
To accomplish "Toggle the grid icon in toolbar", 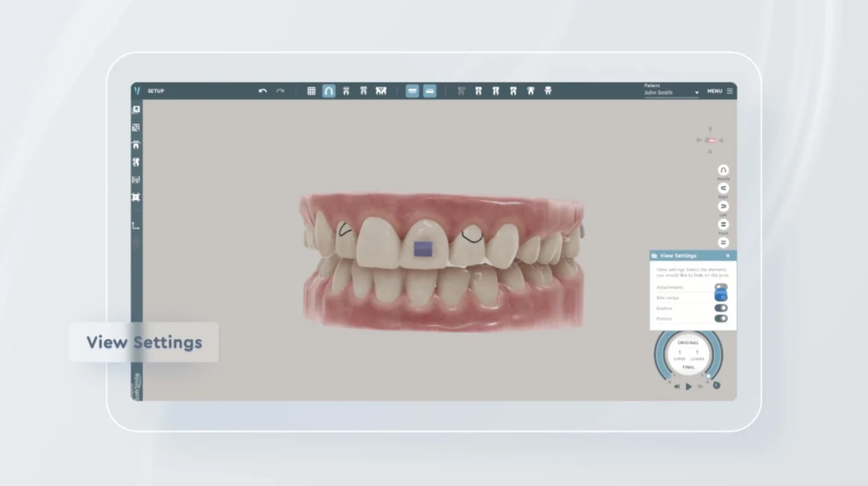I will pyautogui.click(x=312, y=91).
